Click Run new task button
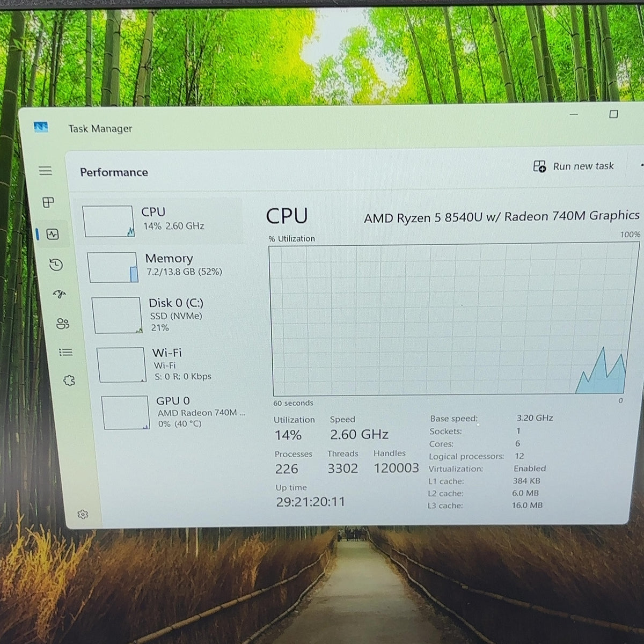The width and height of the screenshot is (644, 644). point(574,166)
